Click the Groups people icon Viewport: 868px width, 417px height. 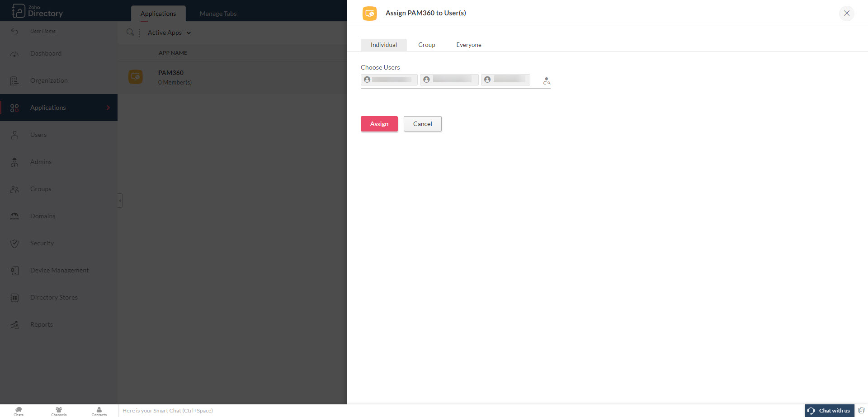click(14, 189)
